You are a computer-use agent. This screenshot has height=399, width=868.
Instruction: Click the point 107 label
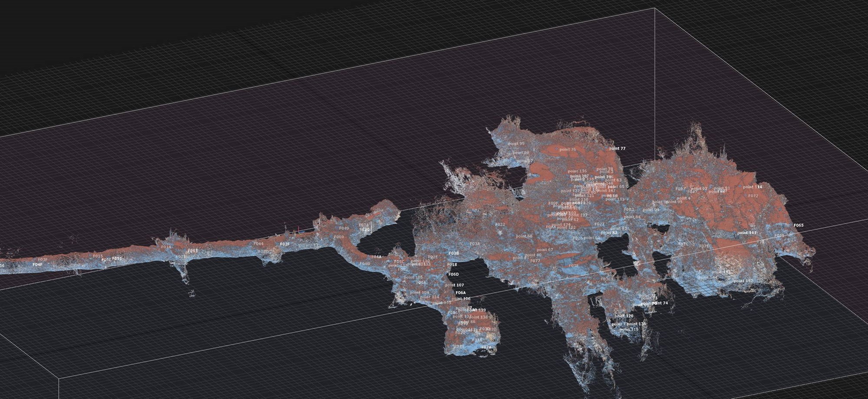pyautogui.click(x=454, y=285)
